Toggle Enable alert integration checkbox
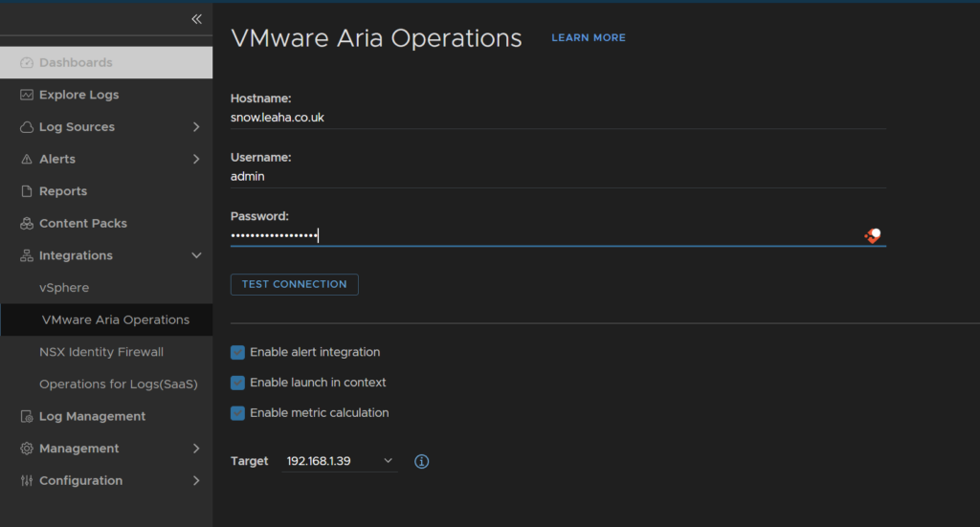 [x=237, y=352]
